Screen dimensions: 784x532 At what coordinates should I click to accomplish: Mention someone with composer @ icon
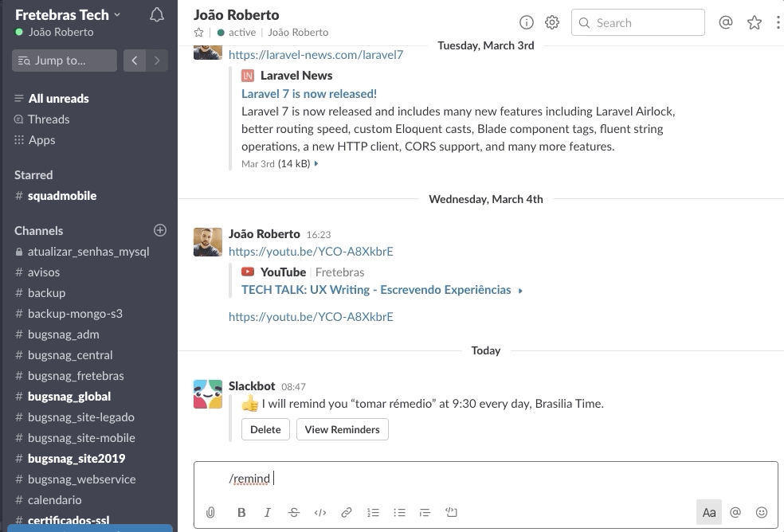pos(735,512)
